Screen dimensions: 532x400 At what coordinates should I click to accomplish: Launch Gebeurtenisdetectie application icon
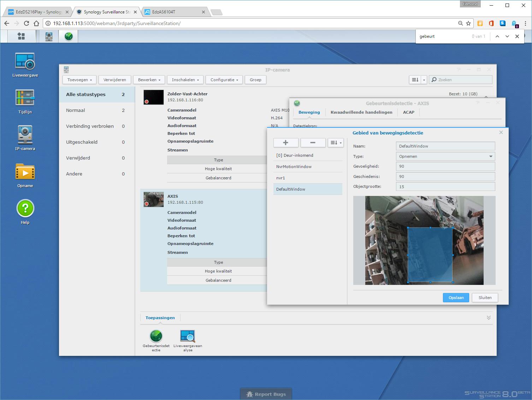(x=156, y=336)
